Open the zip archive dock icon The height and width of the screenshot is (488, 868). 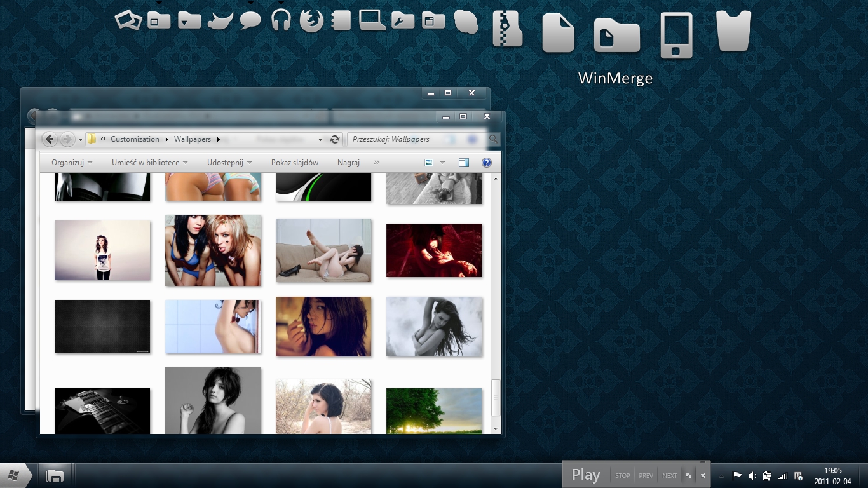click(507, 30)
